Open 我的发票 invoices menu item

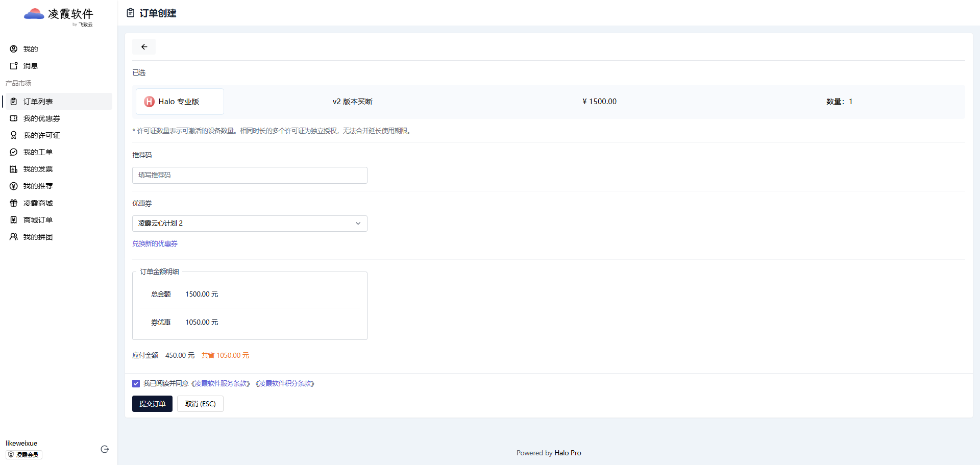(x=38, y=169)
